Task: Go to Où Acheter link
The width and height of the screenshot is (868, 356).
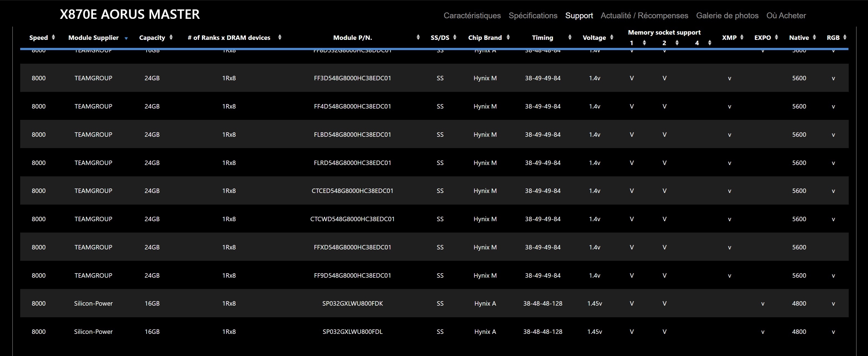Action: 786,16
